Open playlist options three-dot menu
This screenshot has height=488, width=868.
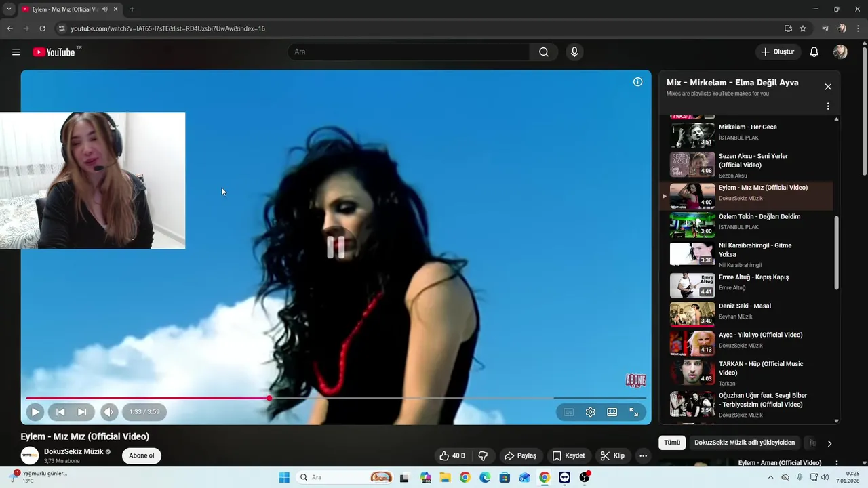point(828,106)
